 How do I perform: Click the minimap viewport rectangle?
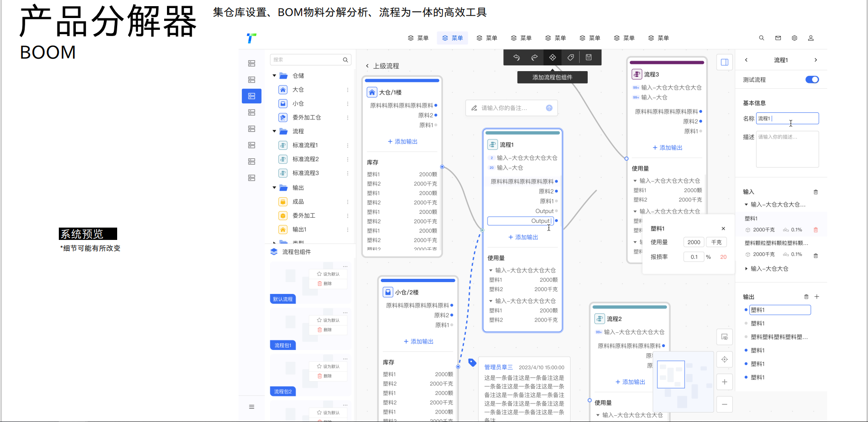[671, 375]
